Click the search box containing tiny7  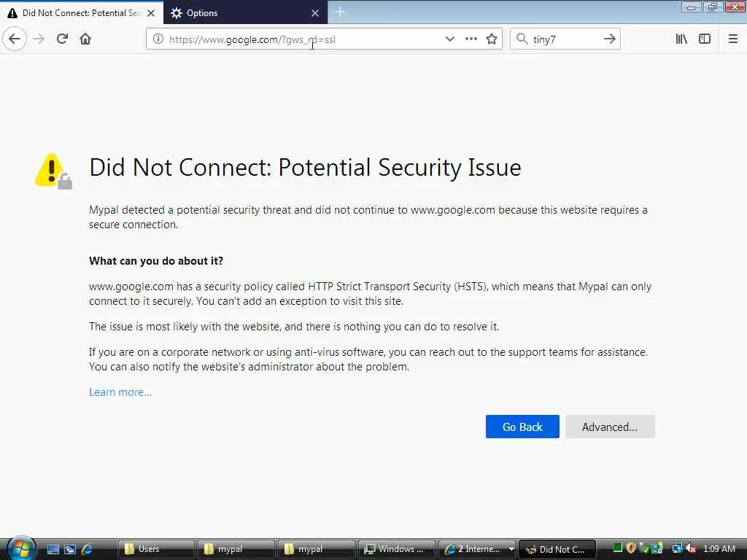point(565,39)
